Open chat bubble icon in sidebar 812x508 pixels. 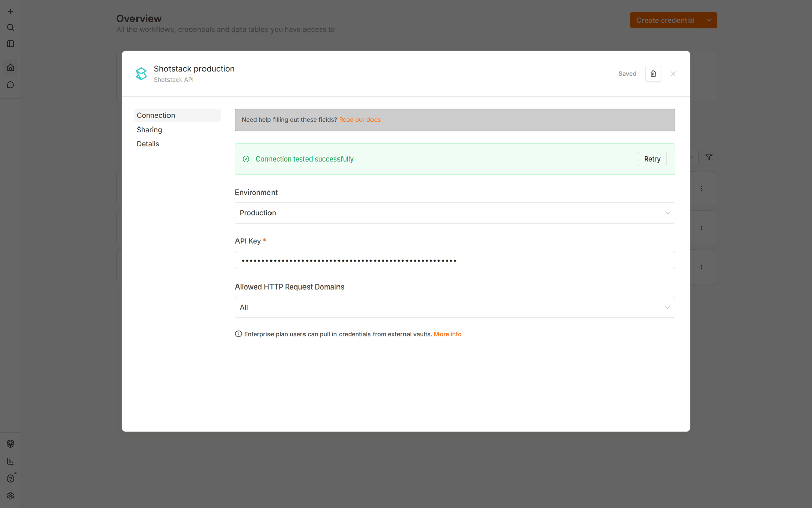point(10,85)
